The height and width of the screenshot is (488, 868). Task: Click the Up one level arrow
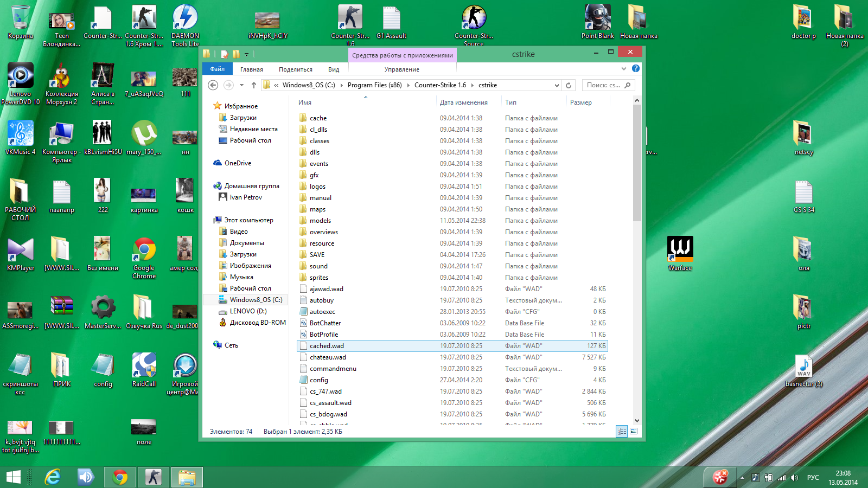(253, 85)
